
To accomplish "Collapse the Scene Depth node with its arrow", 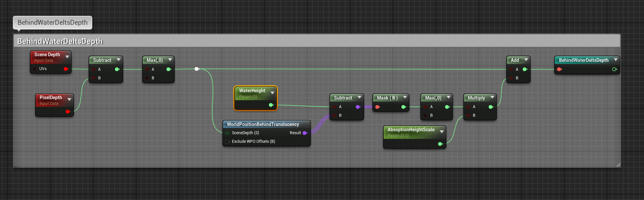I will pyautogui.click(x=67, y=57).
